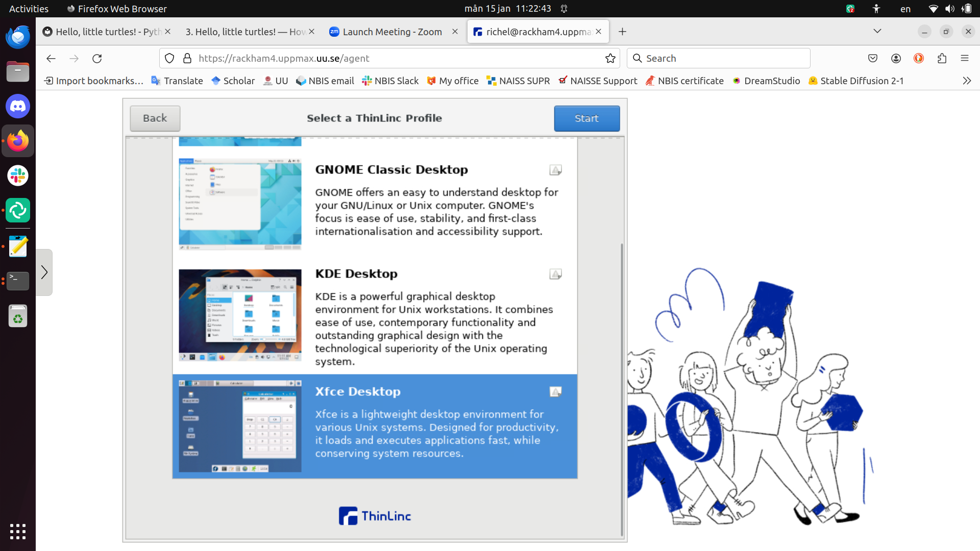Click the warning icon beside Xfce Desktop
Image resolution: width=980 pixels, height=551 pixels.
tap(556, 391)
